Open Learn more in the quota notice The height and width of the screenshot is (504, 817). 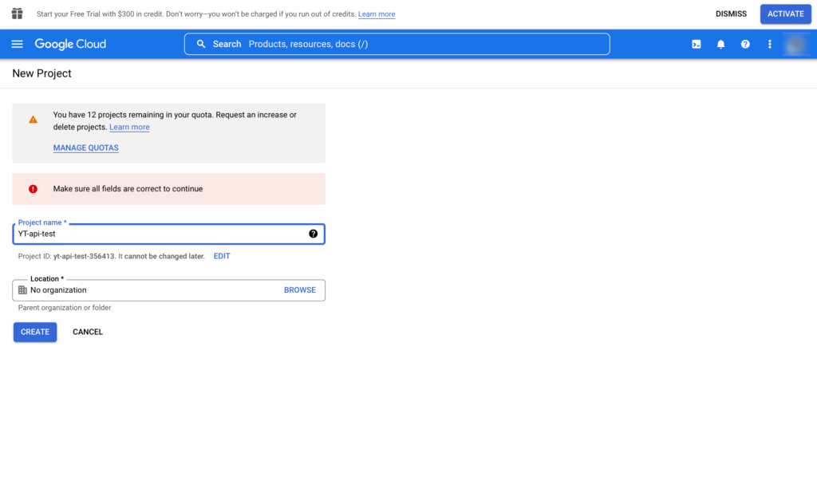(x=129, y=128)
